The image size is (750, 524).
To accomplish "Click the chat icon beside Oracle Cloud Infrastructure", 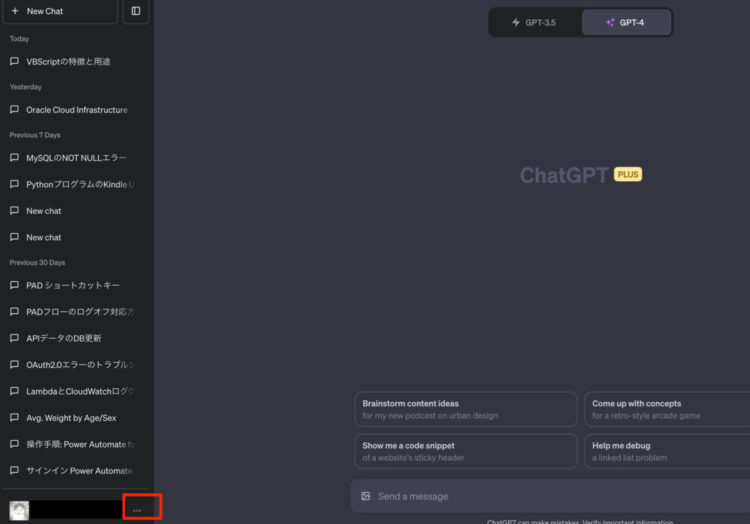I will pos(14,109).
